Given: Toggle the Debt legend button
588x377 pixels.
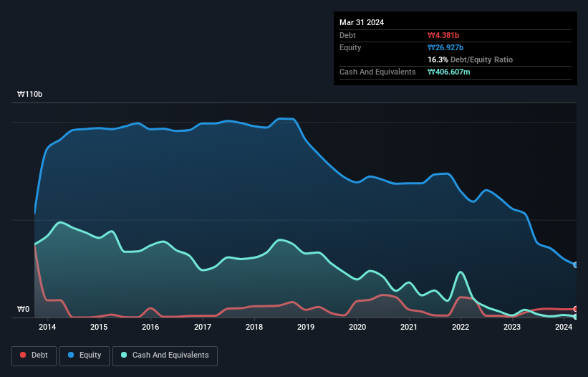Looking at the screenshot, I should point(34,355).
